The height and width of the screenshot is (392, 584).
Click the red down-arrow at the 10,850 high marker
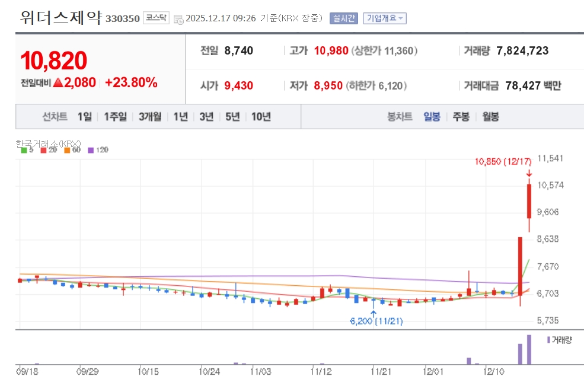pos(529,174)
